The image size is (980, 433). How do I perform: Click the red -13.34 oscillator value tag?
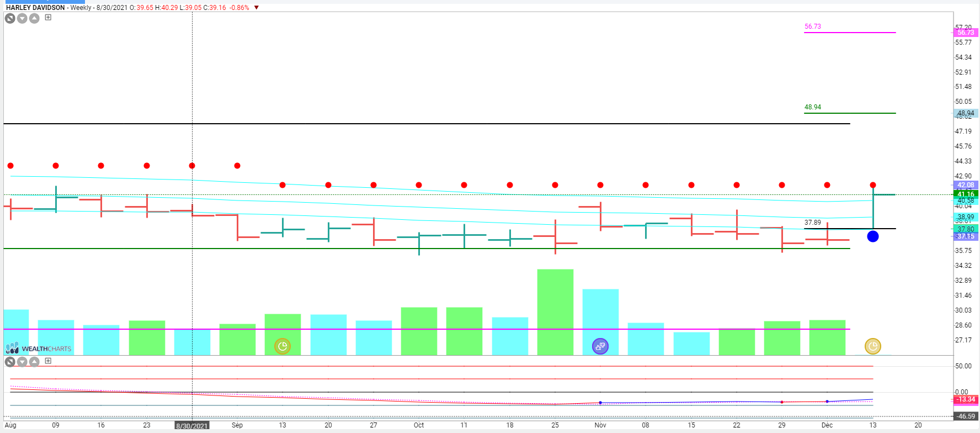click(966, 399)
